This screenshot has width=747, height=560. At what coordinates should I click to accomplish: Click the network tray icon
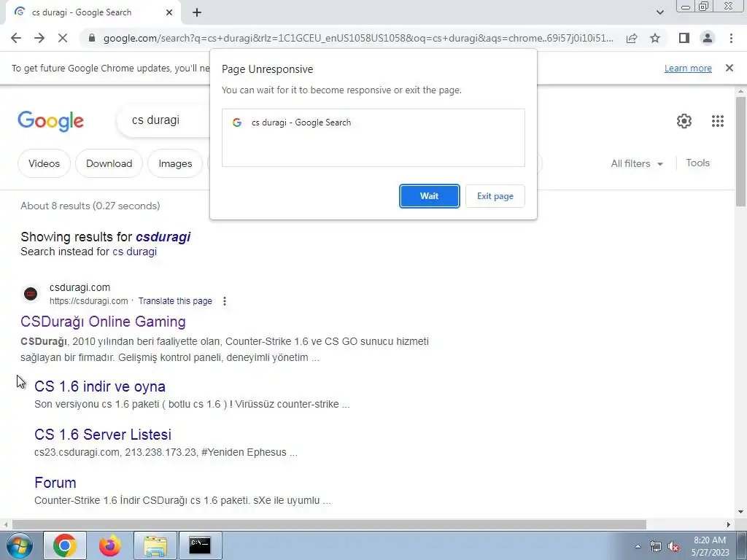tap(656, 547)
